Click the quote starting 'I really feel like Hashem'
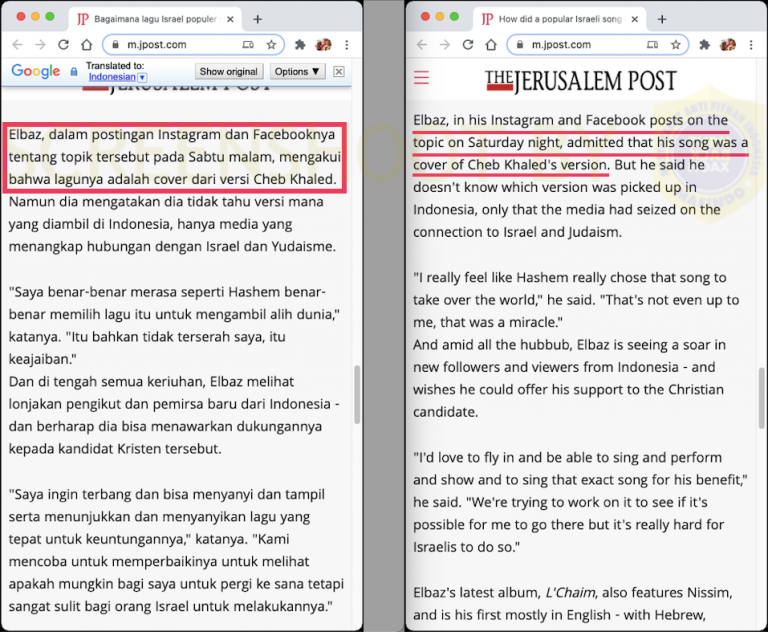The image size is (768, 632). coord(576,300)
